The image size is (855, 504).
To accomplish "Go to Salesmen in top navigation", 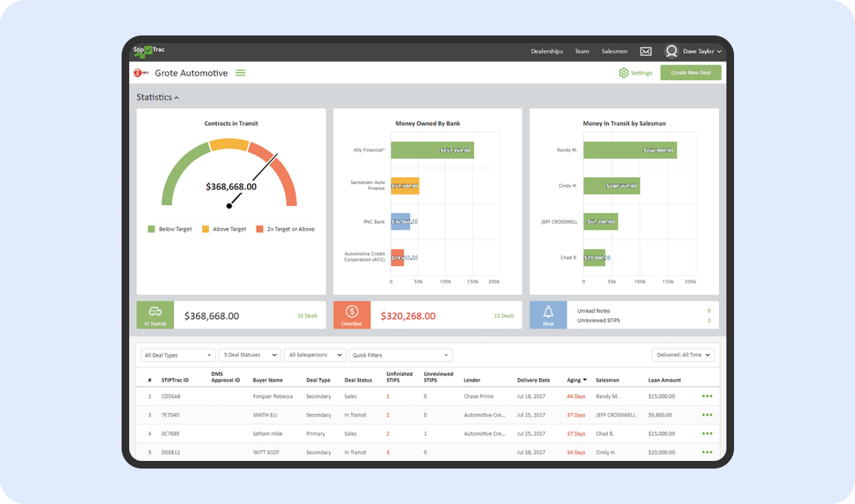I will (x=614, y=51).
